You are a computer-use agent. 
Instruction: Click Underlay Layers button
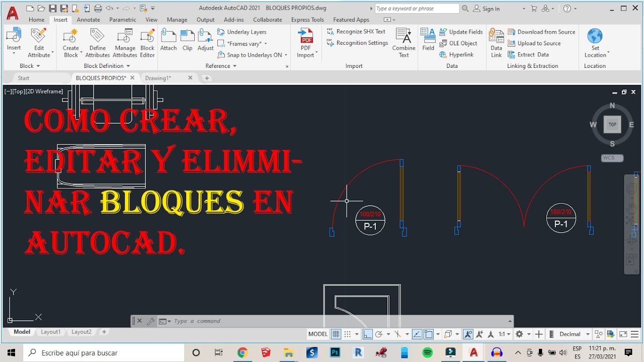point(242,32)
